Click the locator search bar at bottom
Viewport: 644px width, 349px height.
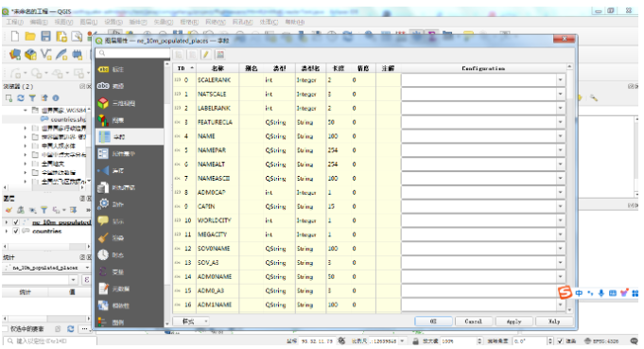coord(50,340)
